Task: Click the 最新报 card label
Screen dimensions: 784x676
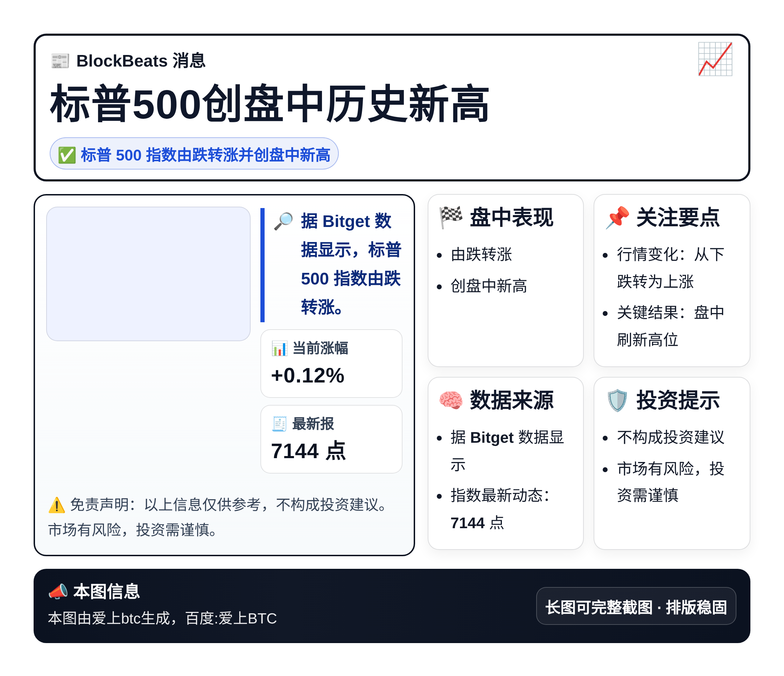Action: 313,424
